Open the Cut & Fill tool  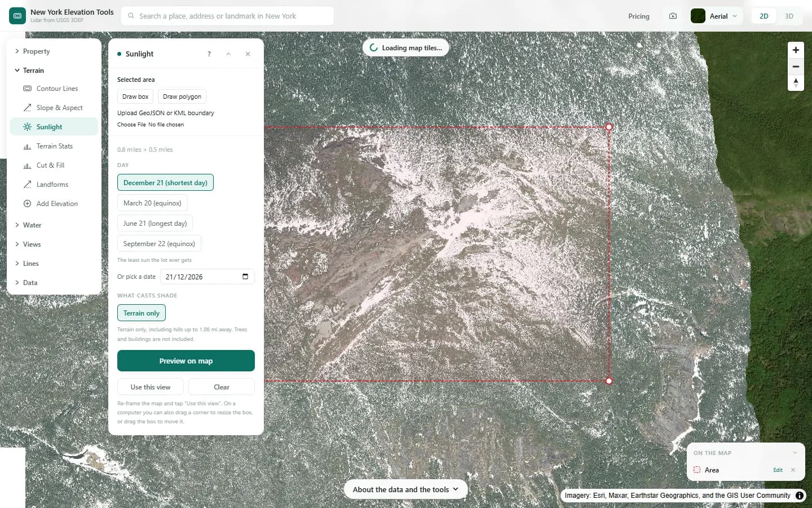pos(54,165)
